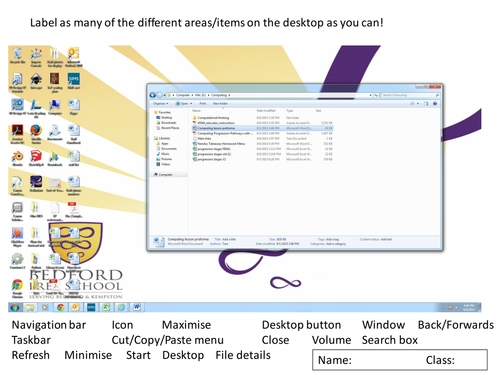Open Internet Explorer from the taskbar
The height and width of the screenshot is (375, 500).
coord(121,307)
